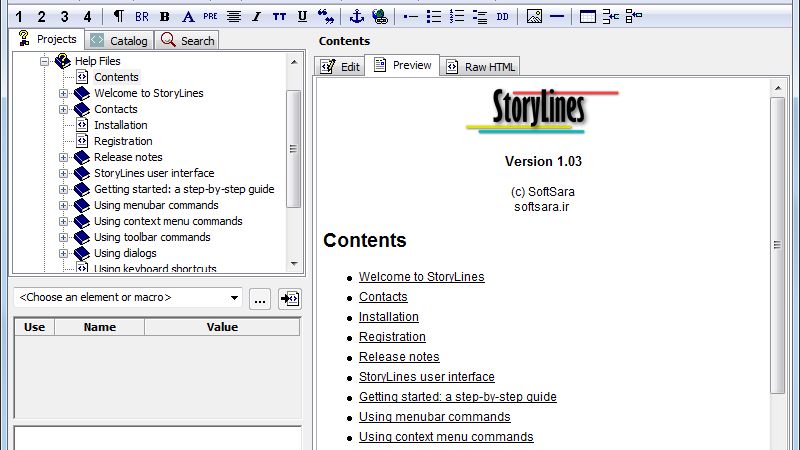Insert numbered list
The height and width of the screenshot is (450, 800).
coord(457,17)
